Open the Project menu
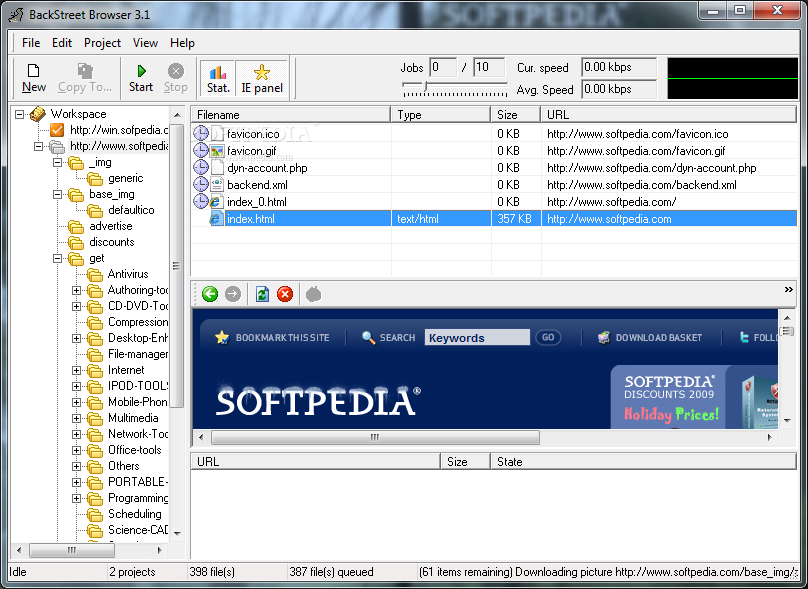This screenshot has height=589, width=808. click(102, 43)
